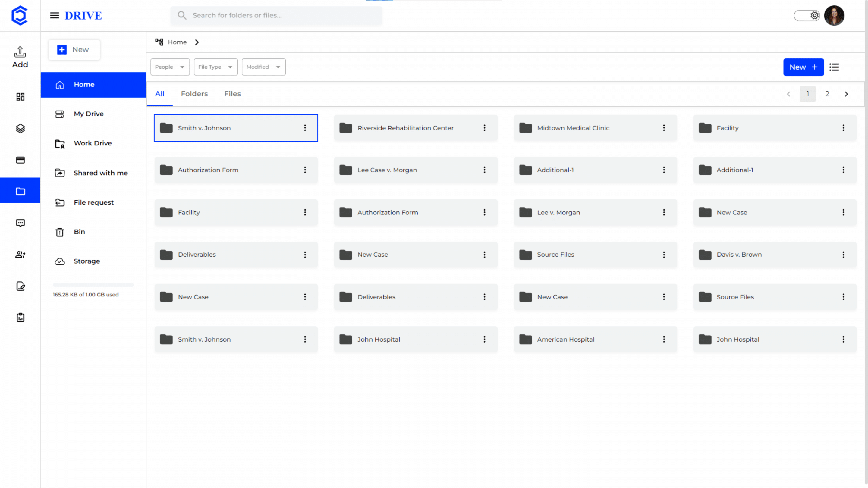This screenshot has height=488, width=868.
Task: Expand the File Type filter dropdown
Action: (216, 67)
